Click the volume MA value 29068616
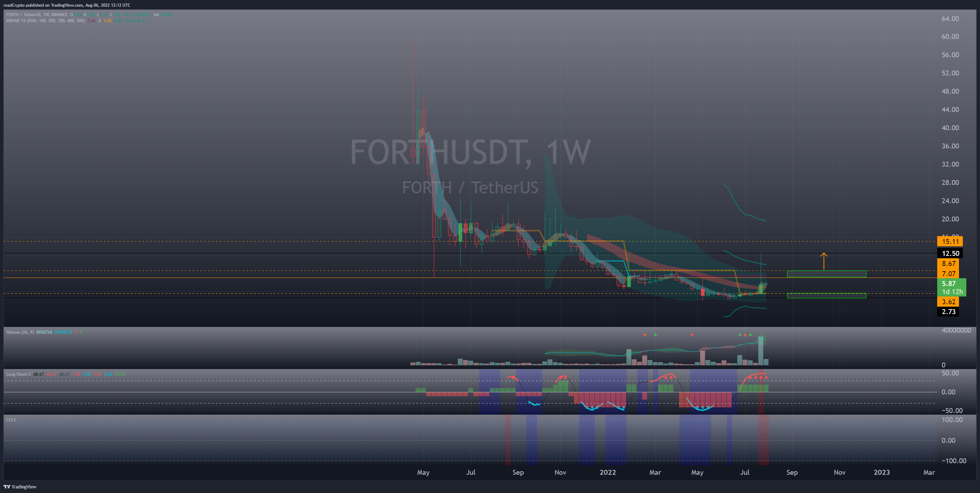This screenshot has width=980, height=493. pyautogui.click(x=63, y=332)
